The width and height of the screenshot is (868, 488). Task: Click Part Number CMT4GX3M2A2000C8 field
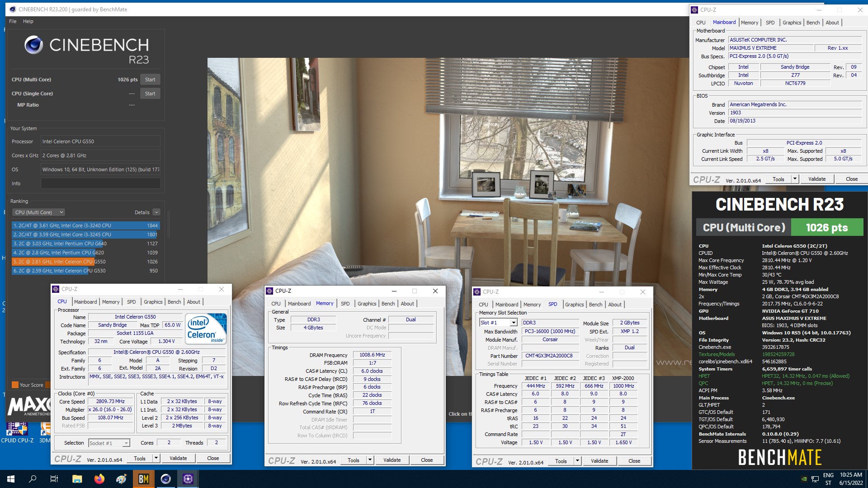tap(550, 356)
